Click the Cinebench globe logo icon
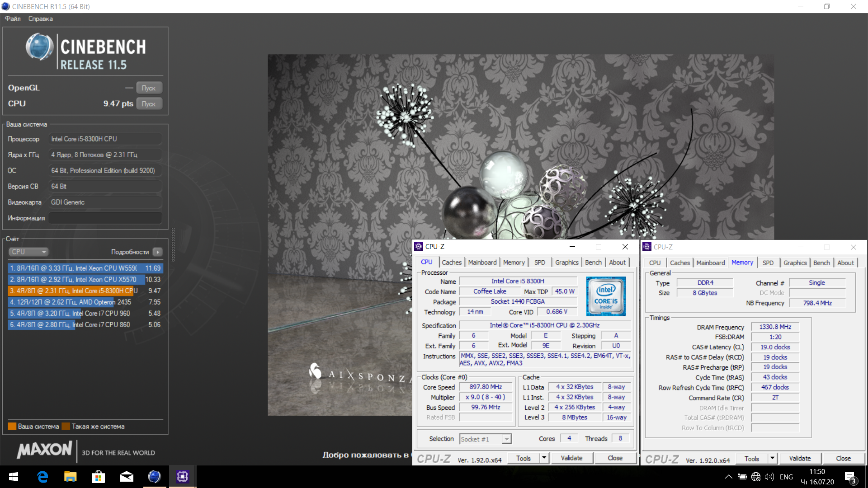The width and height of the screenshot is (868, 488). (x=39, y=47)
